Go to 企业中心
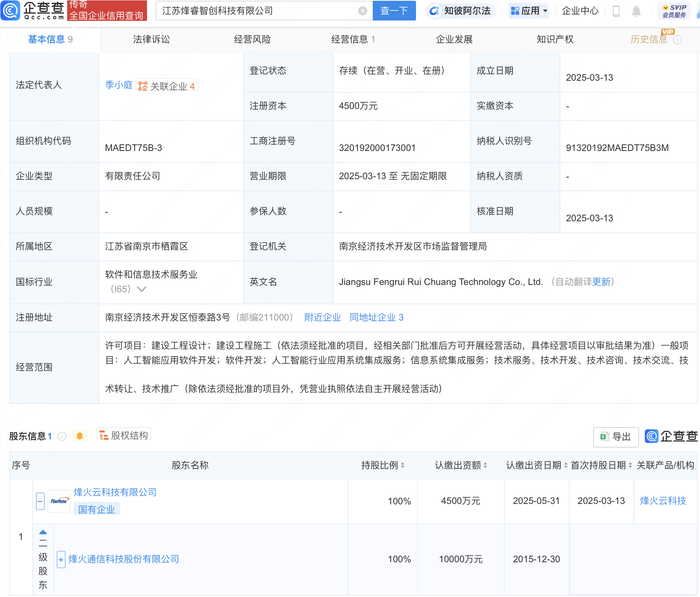 [580, 11]
